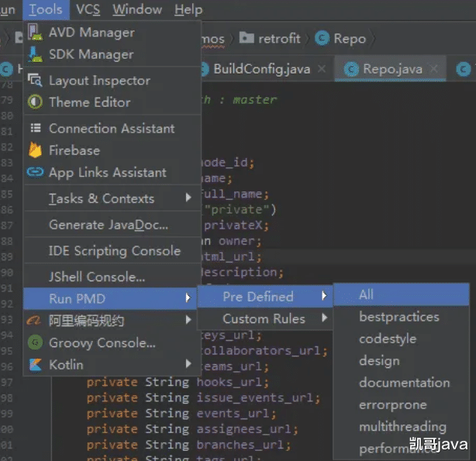
Task: Open SDK Manager menu entry
Action: [112, 55]
